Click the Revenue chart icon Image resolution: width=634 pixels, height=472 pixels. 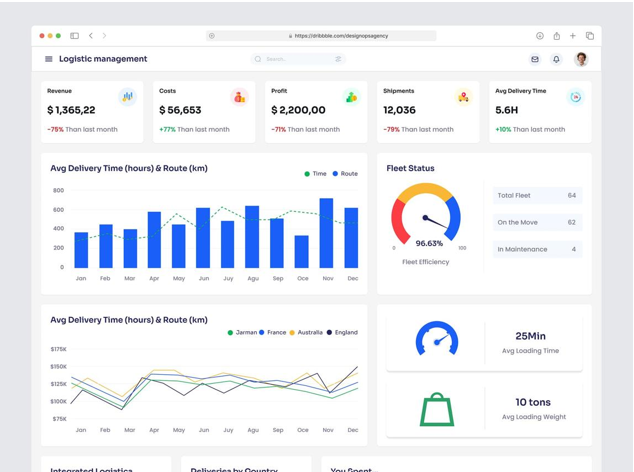tap(128, 97)
